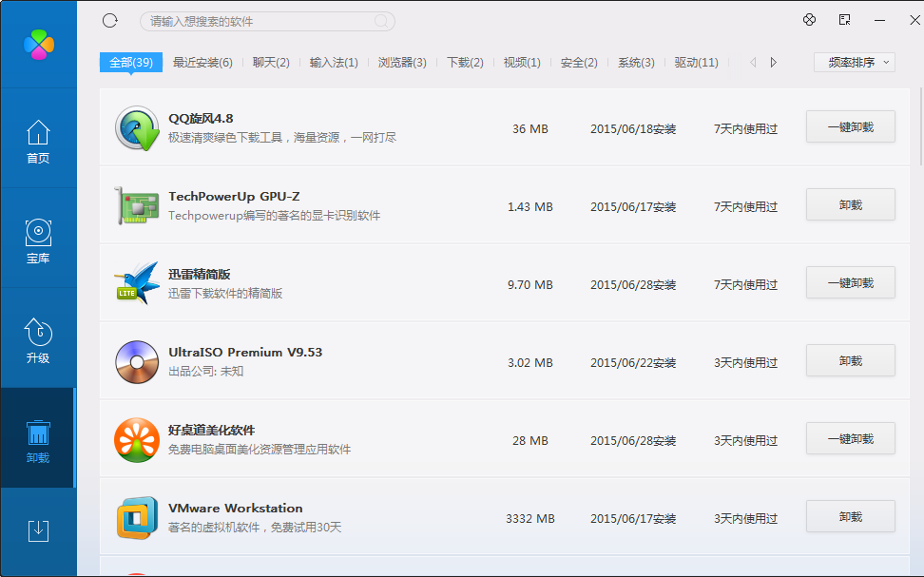
Task: Click the 1.43 MB size value
Action: coord(530,207)
